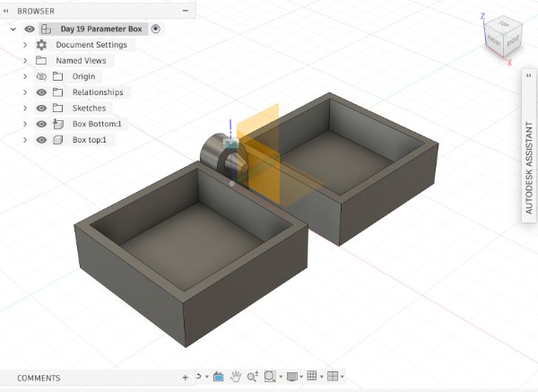Select Named Views in the browser tree

click(81, 61)
